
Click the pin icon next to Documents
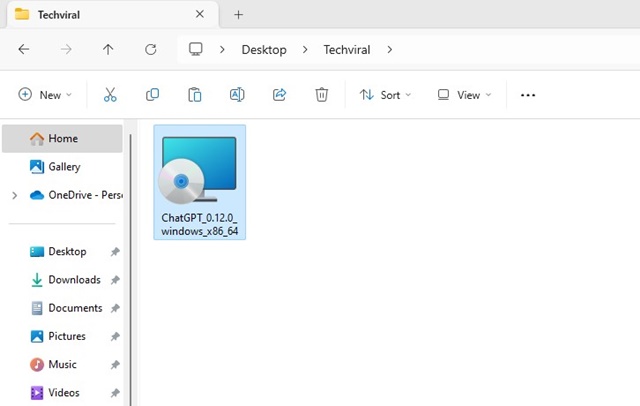(115, 308)
